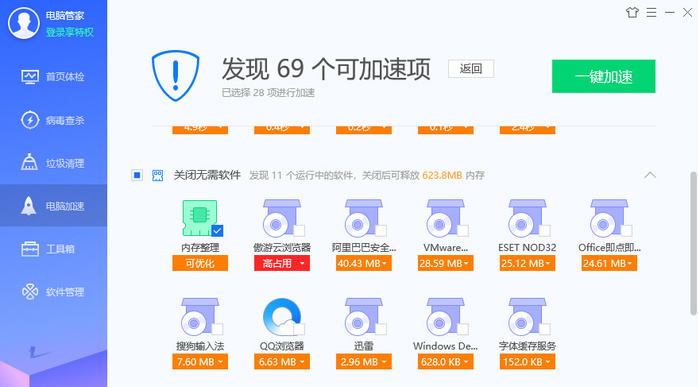The image size is (698, 387).
Task: Click the 已选择 28 项进行加速 text
Action: click(268, 93)
